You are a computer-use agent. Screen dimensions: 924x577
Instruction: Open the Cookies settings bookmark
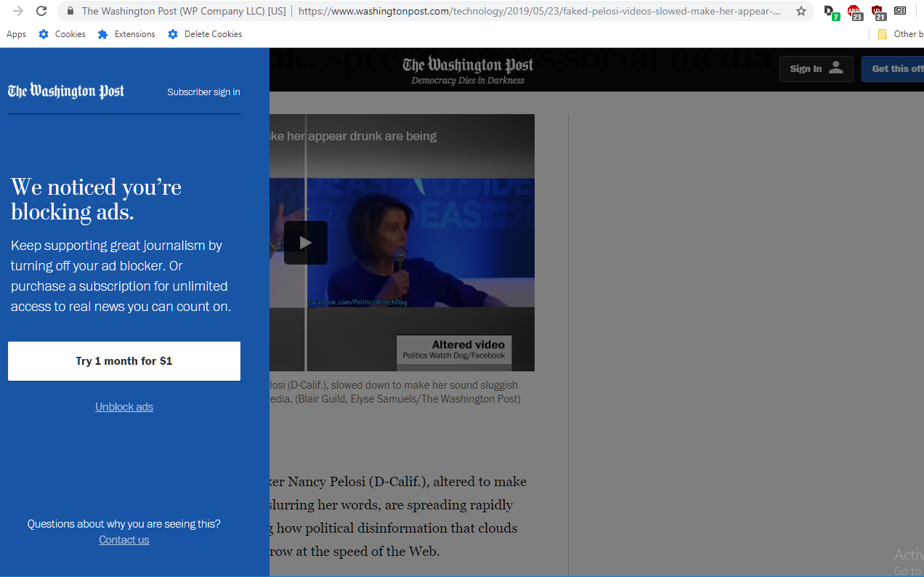pyautogui.click(x=62, y=34)
